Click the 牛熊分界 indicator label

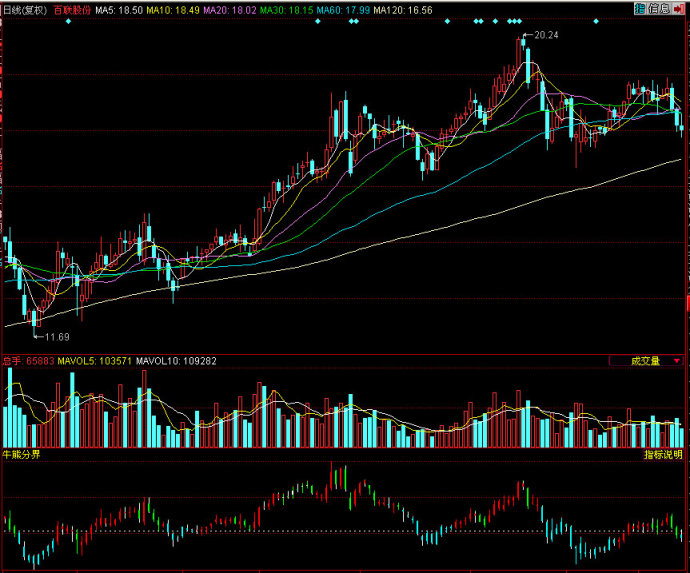pyautogui.click(x=22, y=455)
